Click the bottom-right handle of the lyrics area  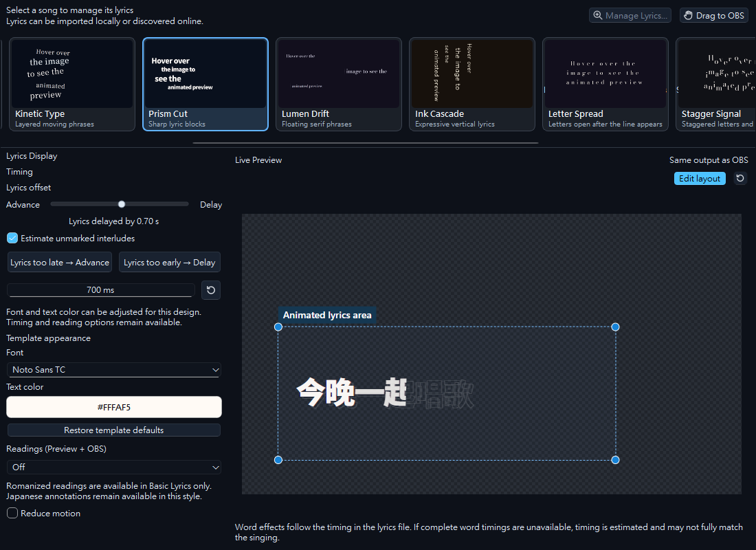[615, 460]
